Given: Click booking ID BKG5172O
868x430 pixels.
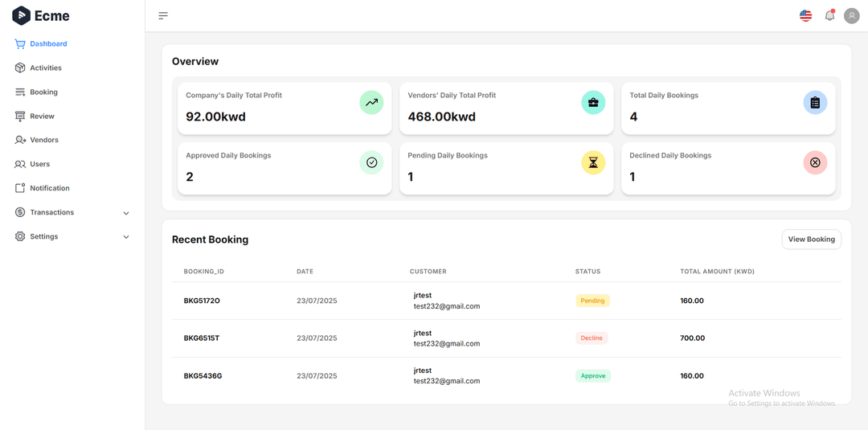Looking at the screenshot, I should 202,301.
